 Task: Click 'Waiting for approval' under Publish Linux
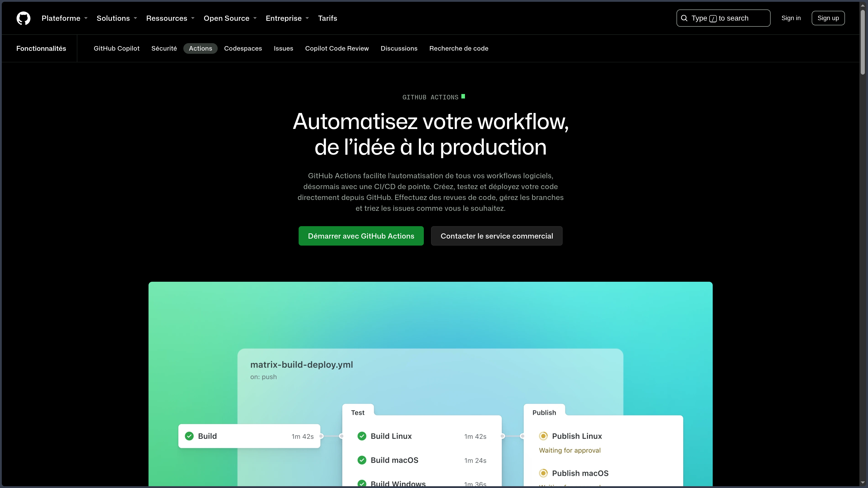(570, 451)
